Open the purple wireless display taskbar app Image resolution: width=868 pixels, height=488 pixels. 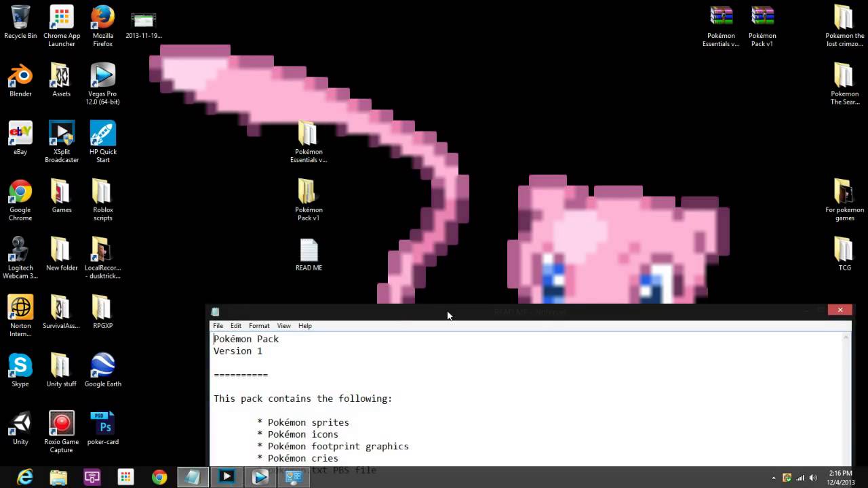pyautogui.click(x=92, y=477)
